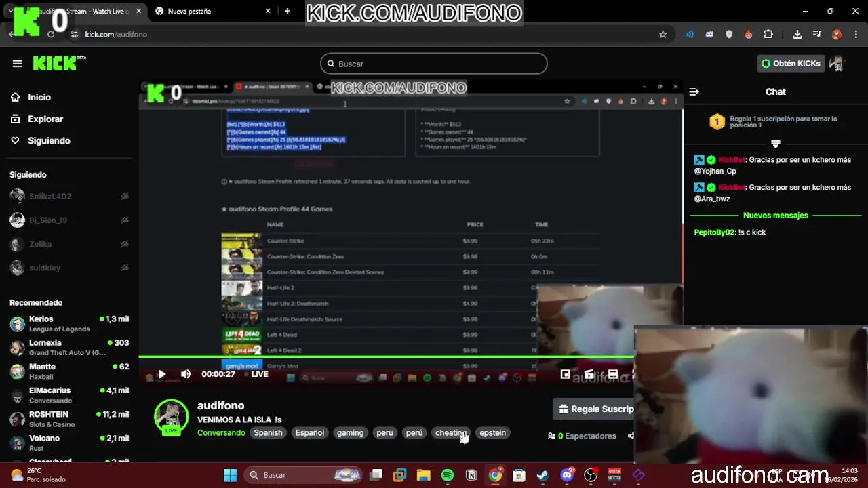
Task: Go to Inicio in sidebar
Action: pos(39,97)
